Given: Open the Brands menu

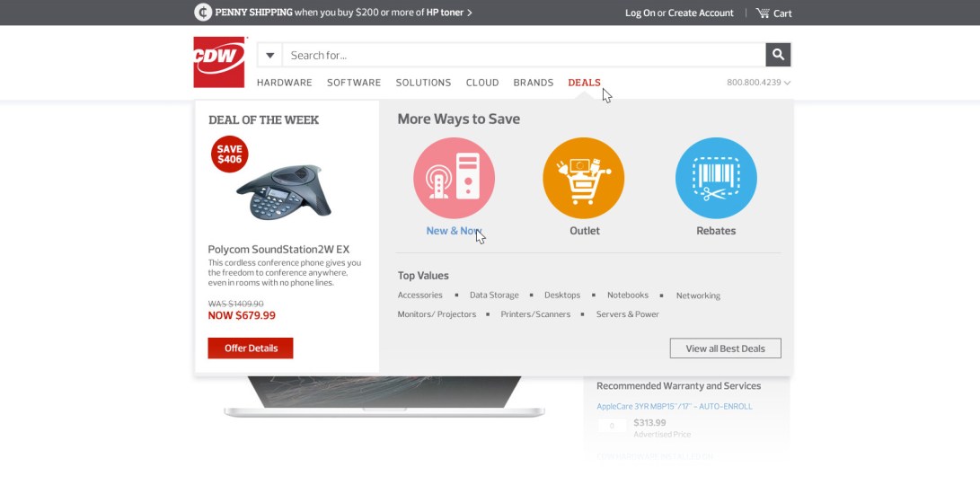Looking at the screenshot, I should 534,83.
